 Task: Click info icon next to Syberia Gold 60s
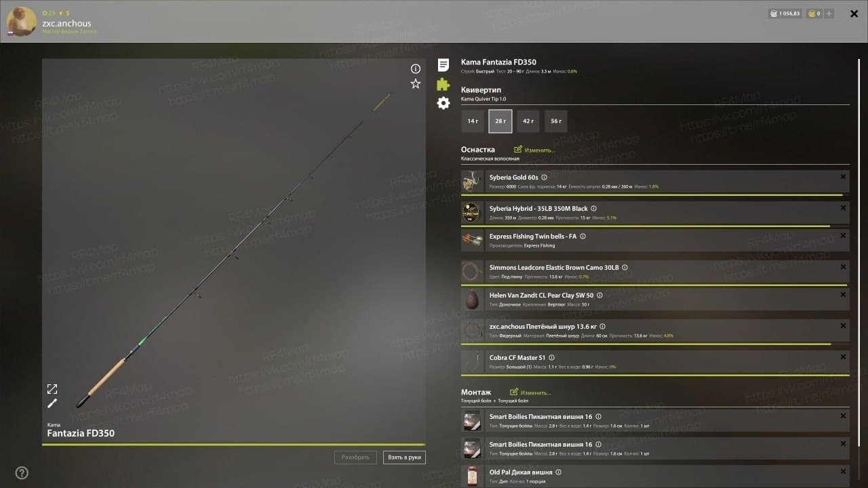(544, 178)
